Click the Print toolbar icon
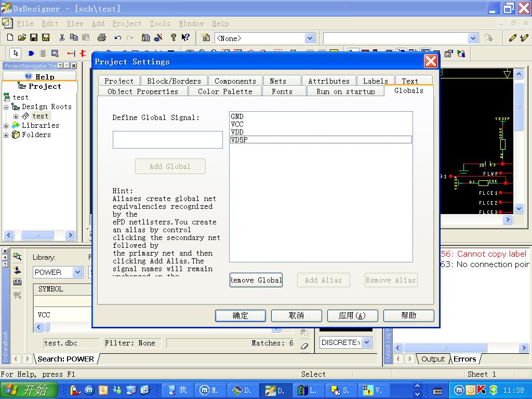The image size is (532, 399). coord(102,37)
